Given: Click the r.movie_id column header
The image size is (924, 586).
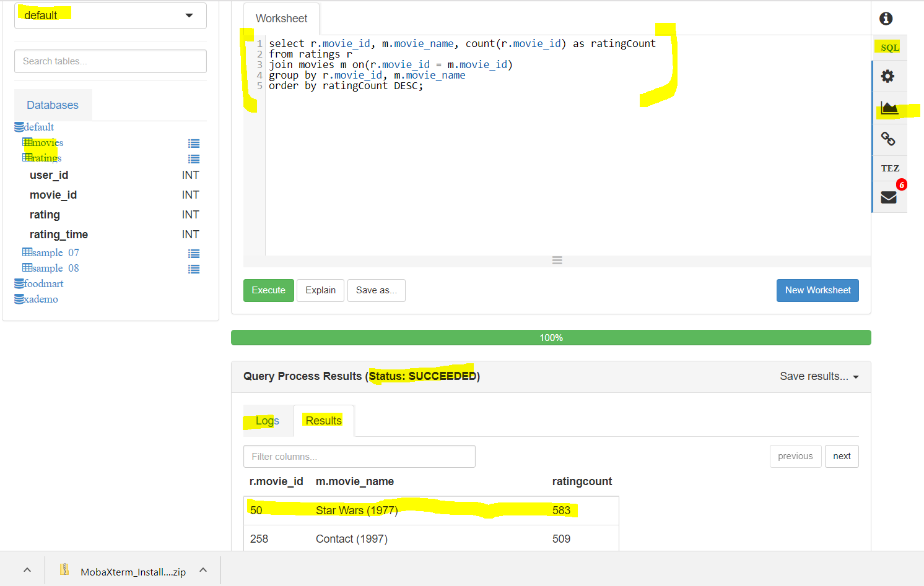Looking at the screenshot, I should 276,481.
